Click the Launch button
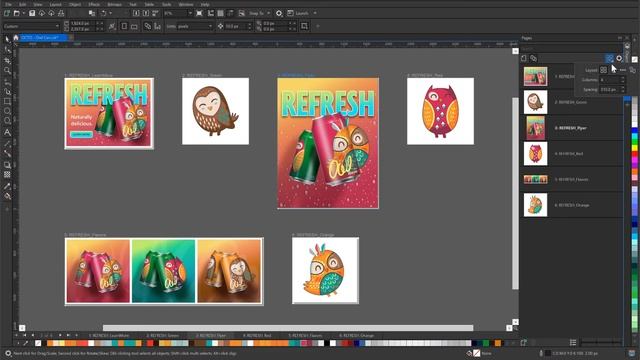Screen dimensions: 640x360 click(x=298, y=13)
